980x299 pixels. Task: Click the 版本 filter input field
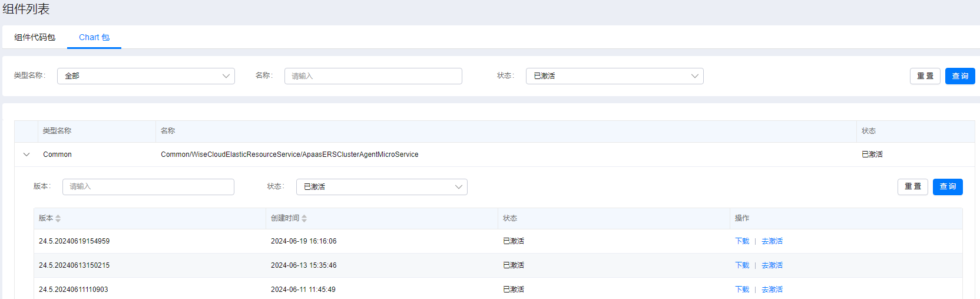tap(148, 187)
